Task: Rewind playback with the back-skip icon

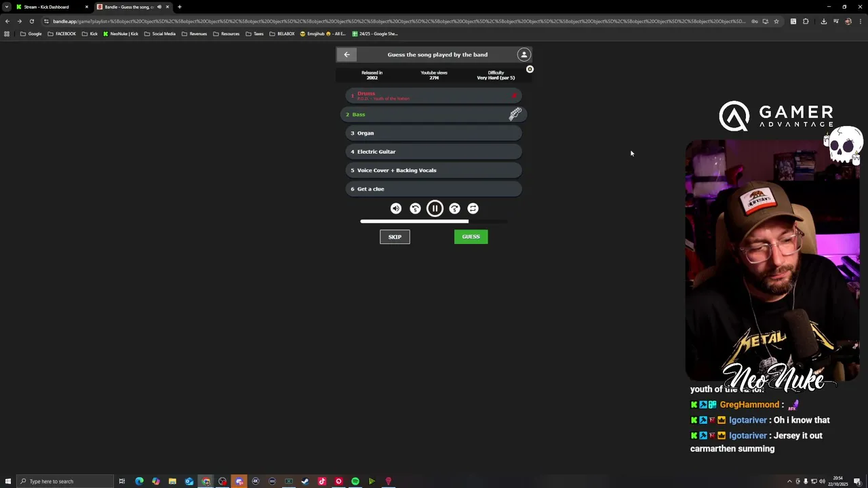Action: tap(415, 209)
